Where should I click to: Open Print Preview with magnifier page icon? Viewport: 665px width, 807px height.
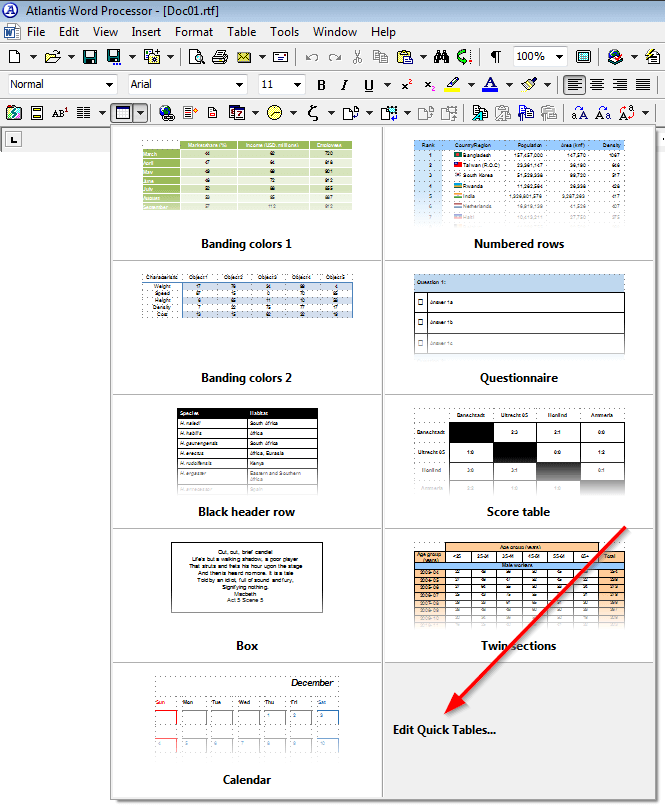coord(197,57)
